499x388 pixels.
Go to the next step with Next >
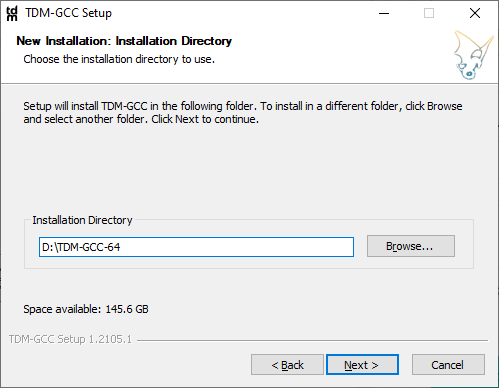point(362,365)
